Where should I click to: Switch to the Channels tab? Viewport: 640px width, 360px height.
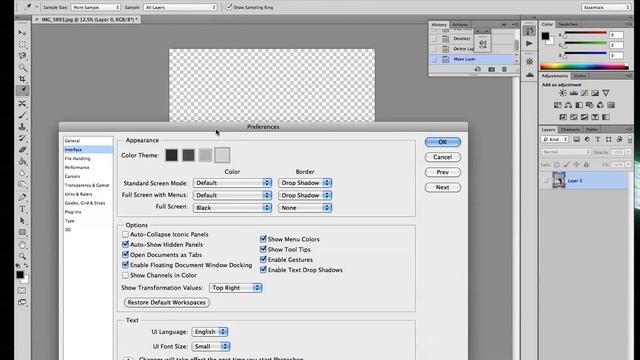coord(570,130)
